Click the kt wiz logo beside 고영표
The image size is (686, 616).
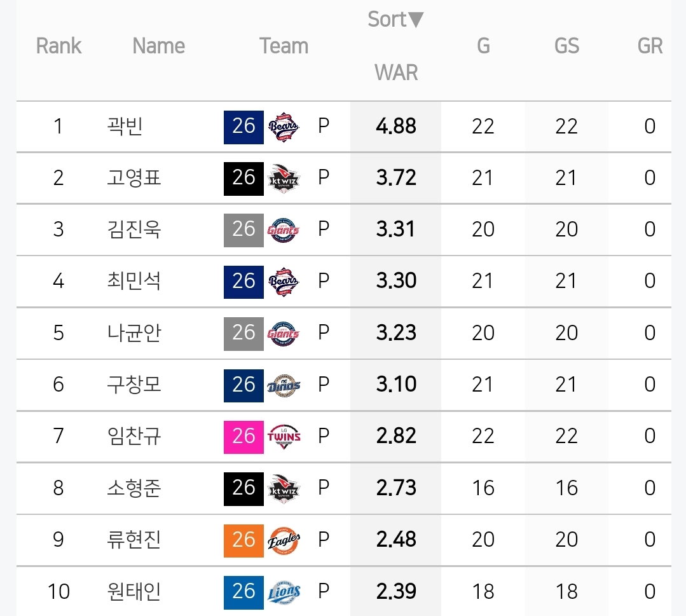(284, 179)
